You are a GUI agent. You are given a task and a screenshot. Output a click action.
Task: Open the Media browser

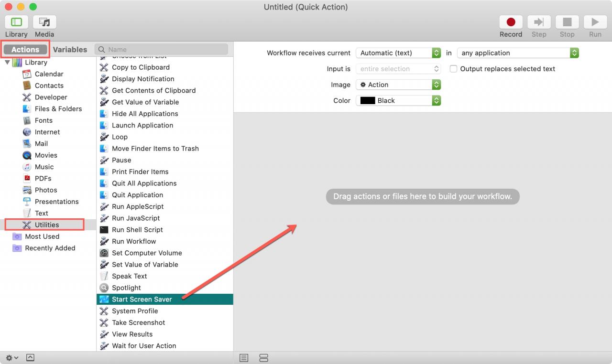(x=44, y=22)
